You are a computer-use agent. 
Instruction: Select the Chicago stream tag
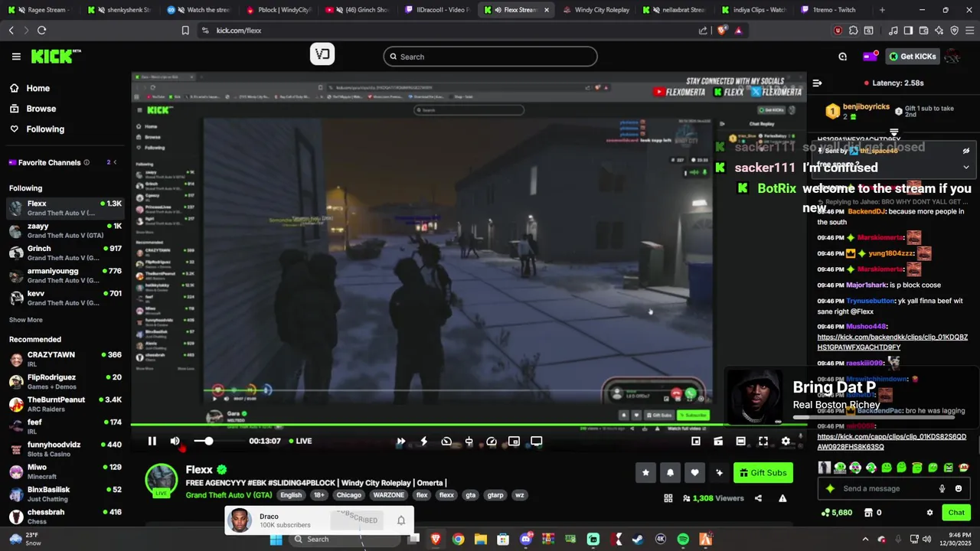coord(348,495)
